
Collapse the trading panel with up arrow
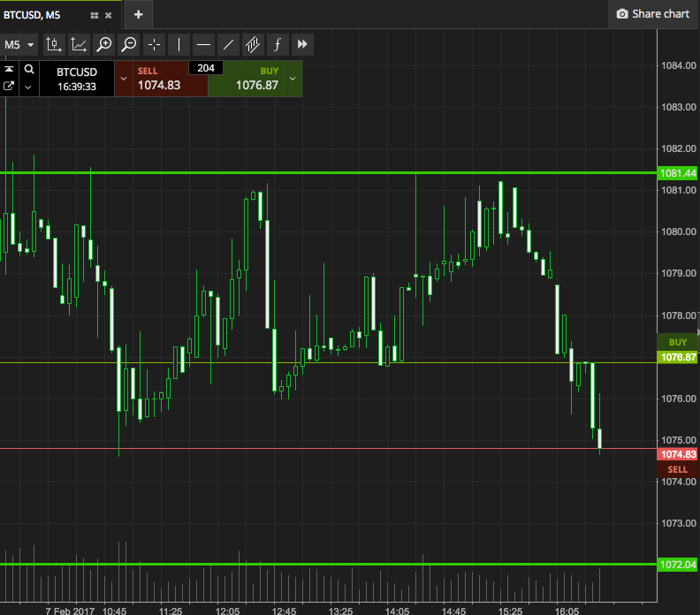point(9,69)
